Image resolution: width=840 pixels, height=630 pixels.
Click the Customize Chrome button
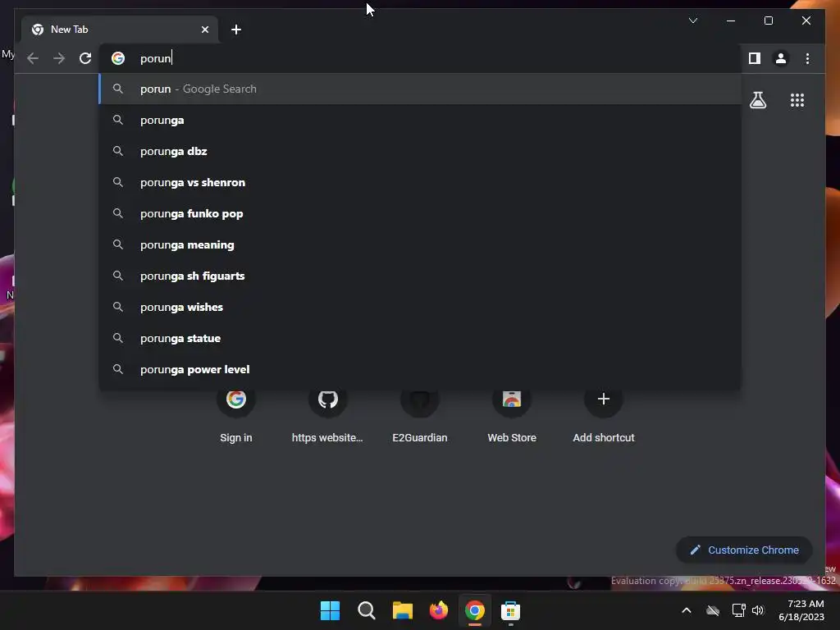point(744,550)
